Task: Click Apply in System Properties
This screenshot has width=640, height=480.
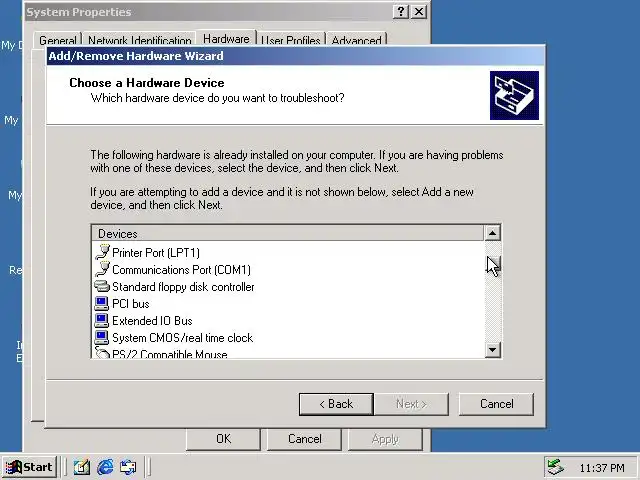Action: (385, 439)
